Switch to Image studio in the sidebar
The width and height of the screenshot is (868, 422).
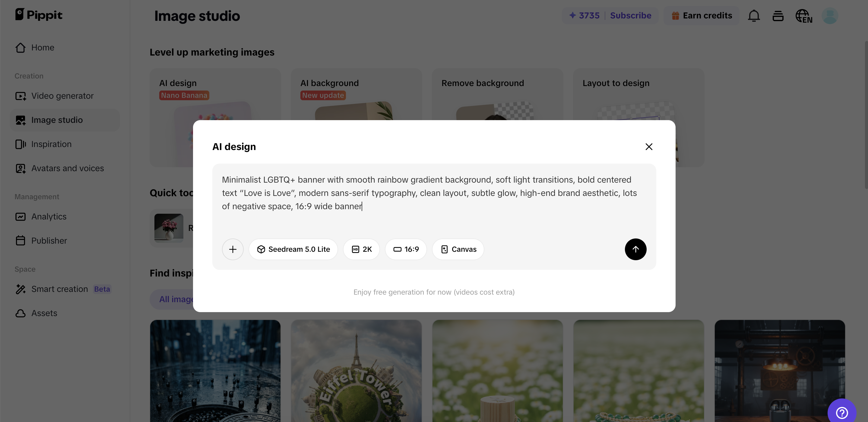tap(57, 120)
